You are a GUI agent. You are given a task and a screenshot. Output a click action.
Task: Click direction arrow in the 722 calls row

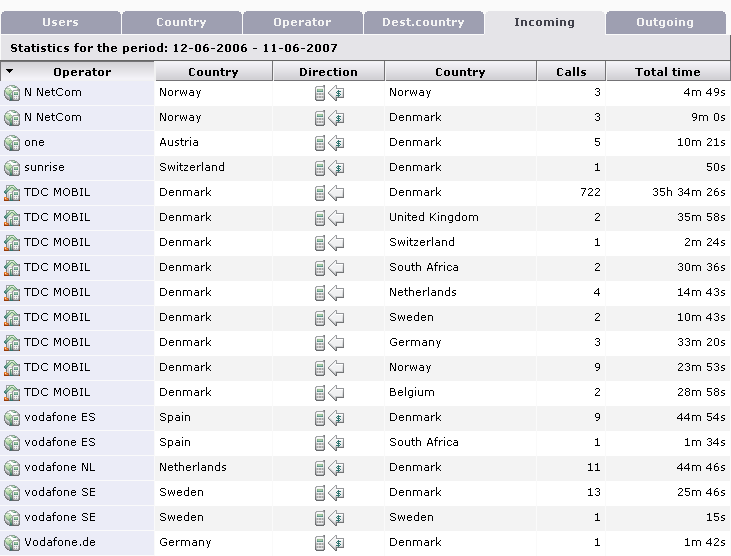tap(328, 193)
